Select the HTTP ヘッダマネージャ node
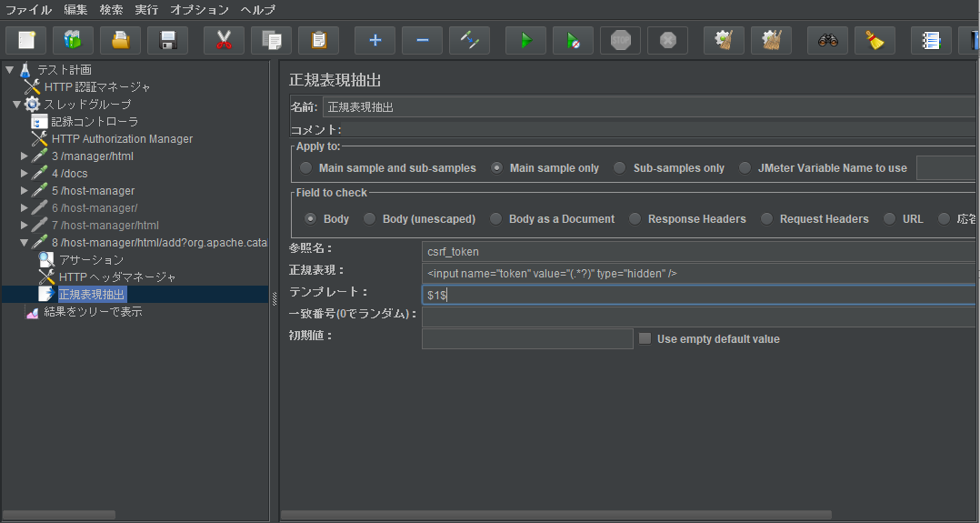The height and width of the screenshot is (523, 980). 117,277
